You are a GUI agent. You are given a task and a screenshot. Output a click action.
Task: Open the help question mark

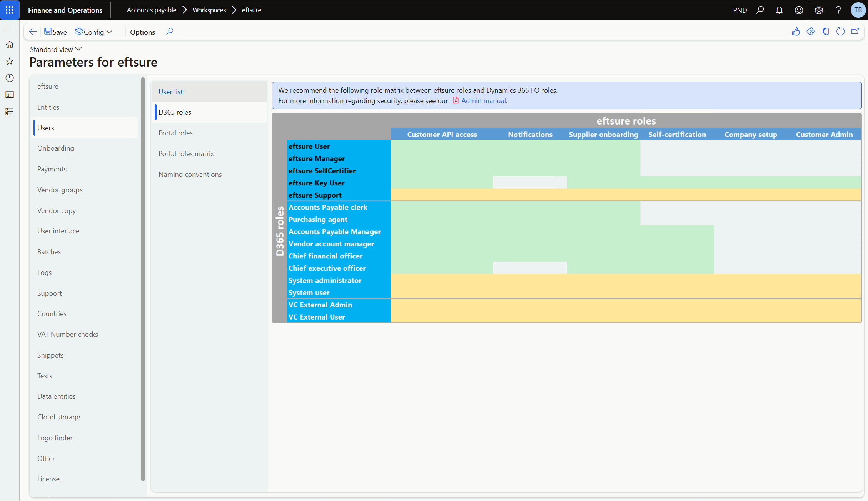pos(838,10)
